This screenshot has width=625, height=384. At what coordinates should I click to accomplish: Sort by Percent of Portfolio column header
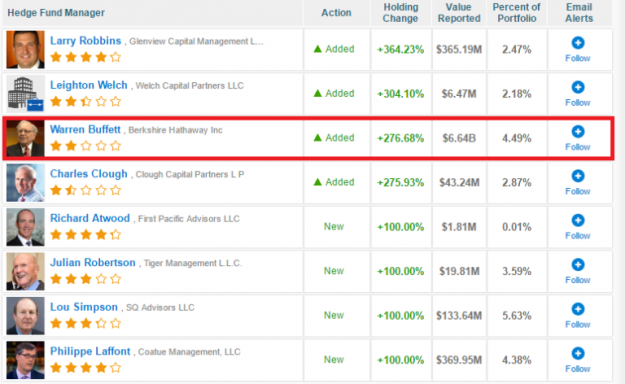(x=517, y=13)
